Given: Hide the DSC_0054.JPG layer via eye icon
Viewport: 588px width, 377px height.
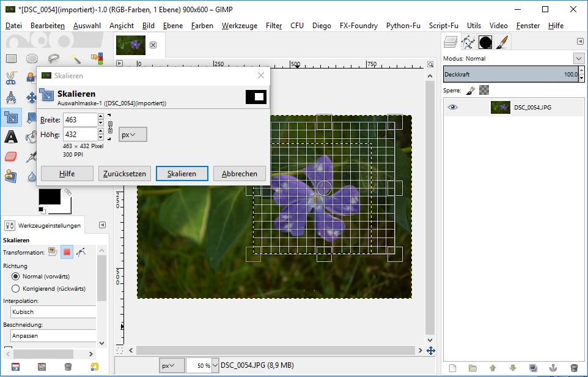Looking at the screenshot, I should (453, 107).
